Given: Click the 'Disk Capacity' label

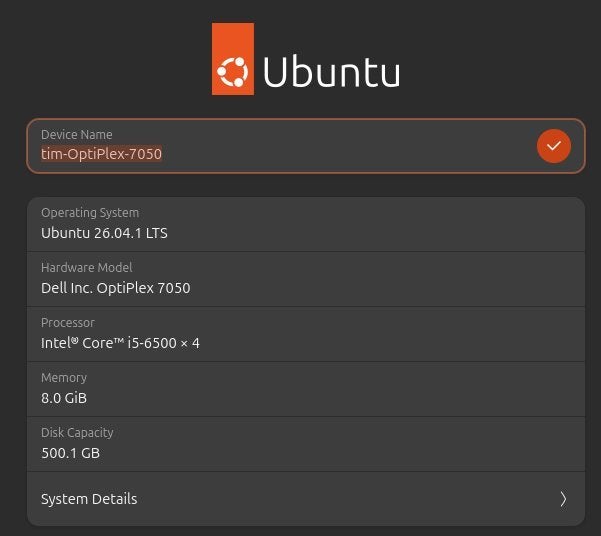Looking at the screenshot, I should click(77, 432).
